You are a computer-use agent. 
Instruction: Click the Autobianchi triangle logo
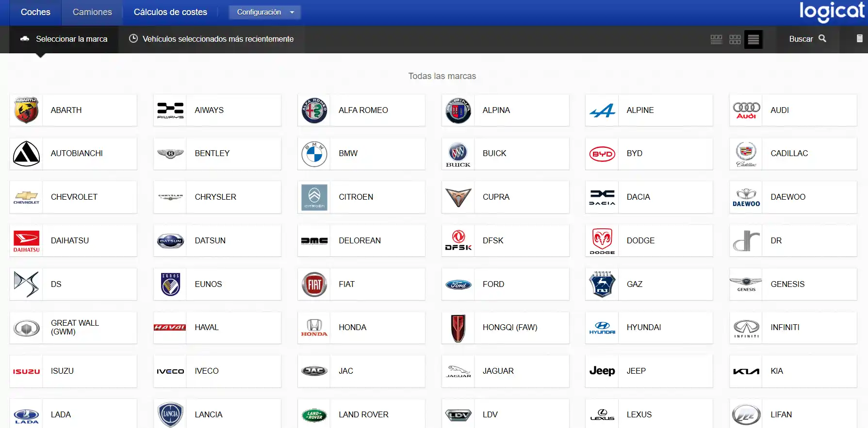[x=26, y=154]
